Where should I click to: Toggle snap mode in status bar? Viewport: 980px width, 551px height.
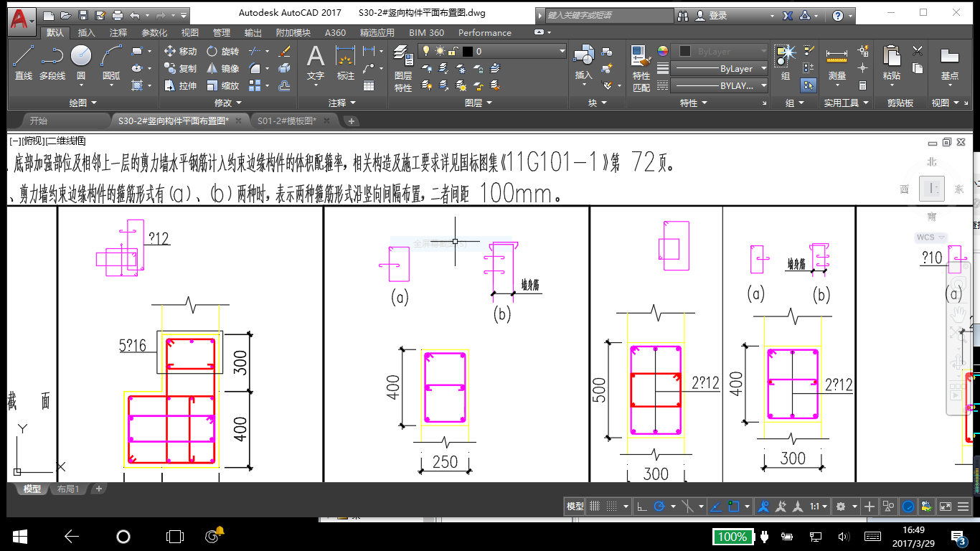point(611,507)
